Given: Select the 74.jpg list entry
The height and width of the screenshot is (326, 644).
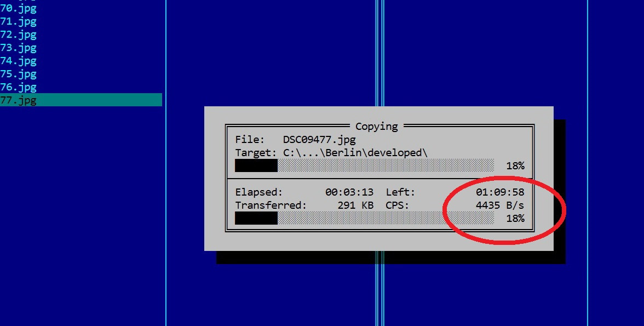Looking at the screenshot, I should pos(81,60).
